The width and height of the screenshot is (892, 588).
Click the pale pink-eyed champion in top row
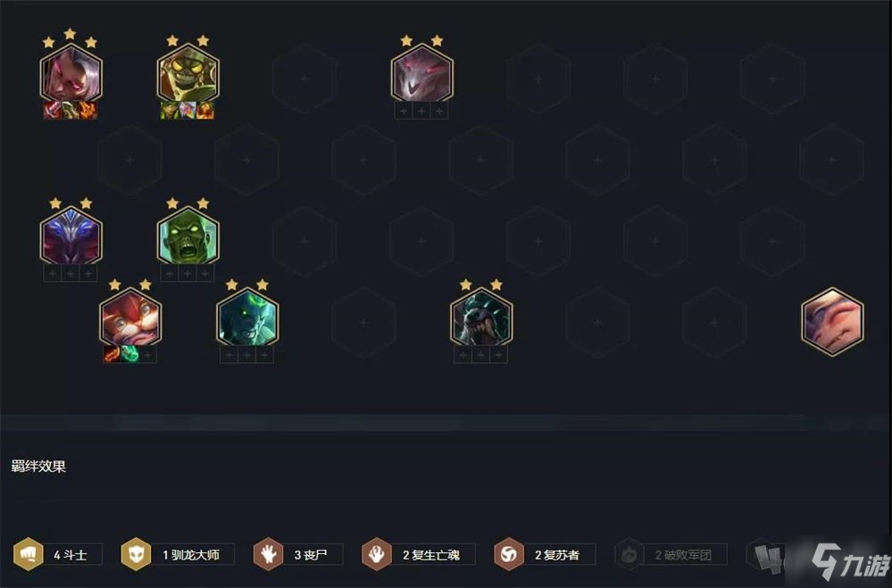point(422,74)
